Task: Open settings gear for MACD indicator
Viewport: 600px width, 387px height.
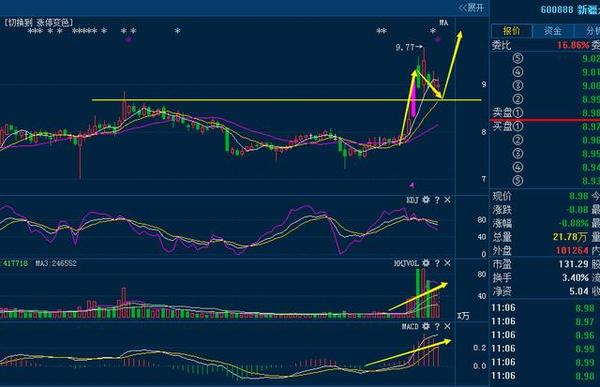Action: coord(426,326)
